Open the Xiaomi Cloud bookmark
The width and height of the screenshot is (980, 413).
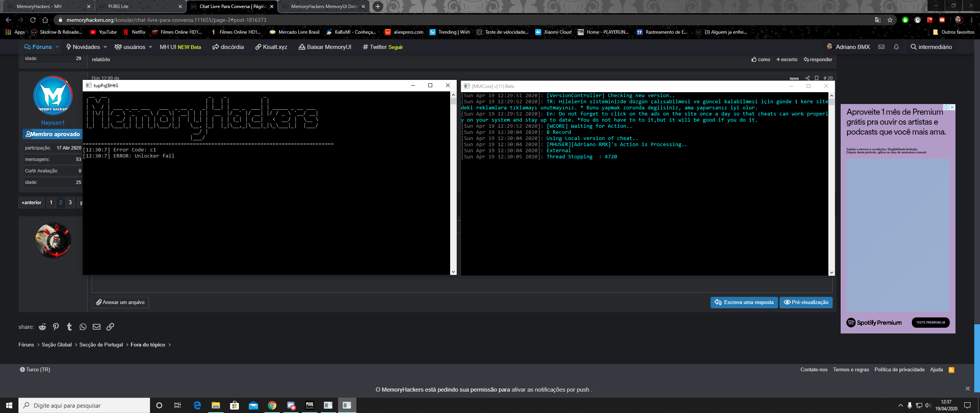pyautogui.click(x=553, y=32)
